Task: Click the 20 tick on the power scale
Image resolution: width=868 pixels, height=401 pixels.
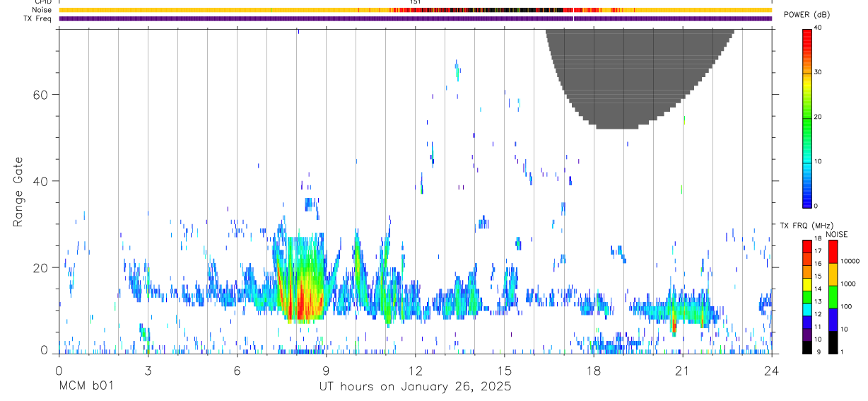Action: (818, 117)
